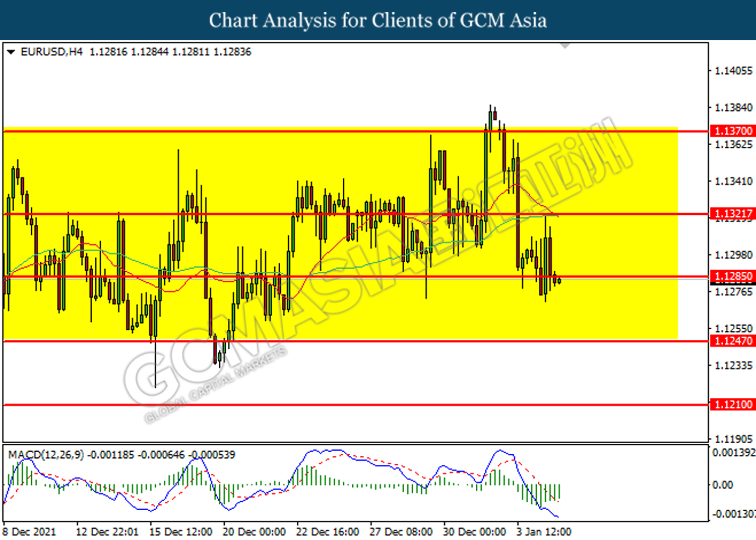
Task: Click the EURUSD,H4 symbol label
Action: pyautogui.click(x=51, y=52)
